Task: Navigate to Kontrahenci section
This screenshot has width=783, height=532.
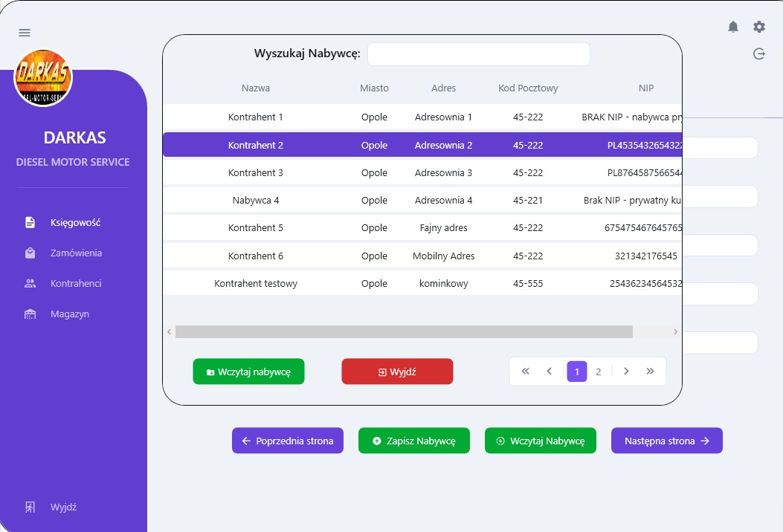Action: click(75, 283)
